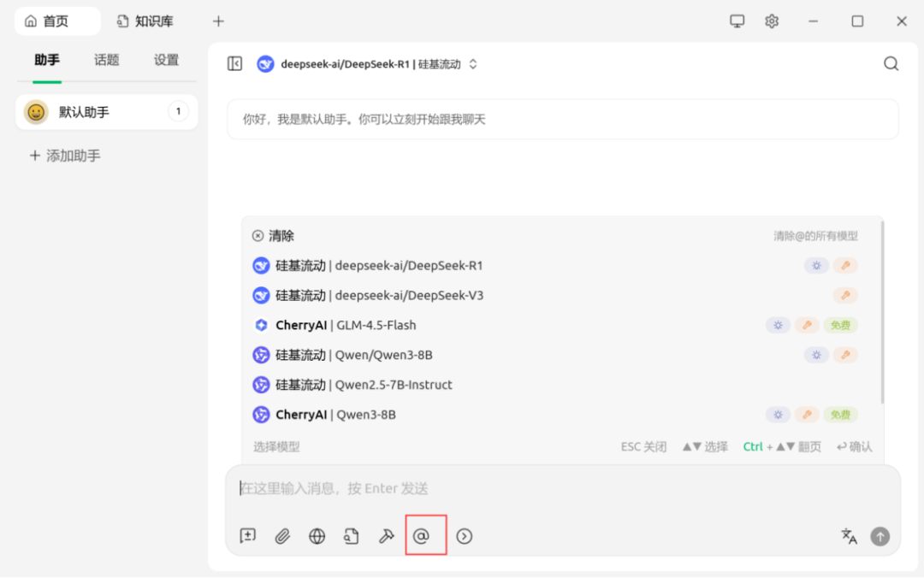Open model selector deepseek-ai/DeepSeek-R1 dropdown
Image resolution: width=924 pixels, height=578 pixels.
[368, 63]
